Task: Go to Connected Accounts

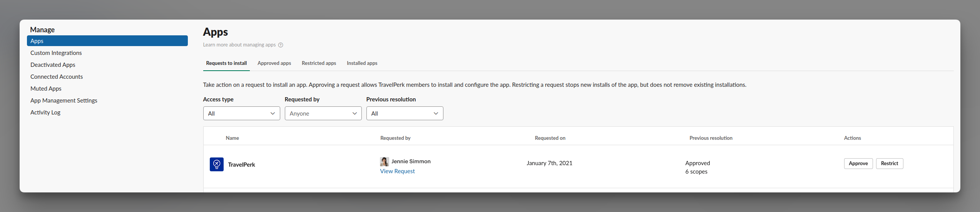Action: click(57, 76)
